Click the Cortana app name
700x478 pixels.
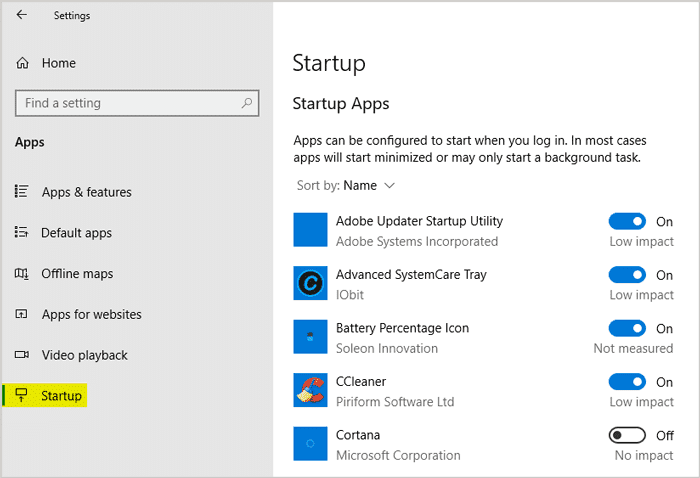click(x=358, y=435)
